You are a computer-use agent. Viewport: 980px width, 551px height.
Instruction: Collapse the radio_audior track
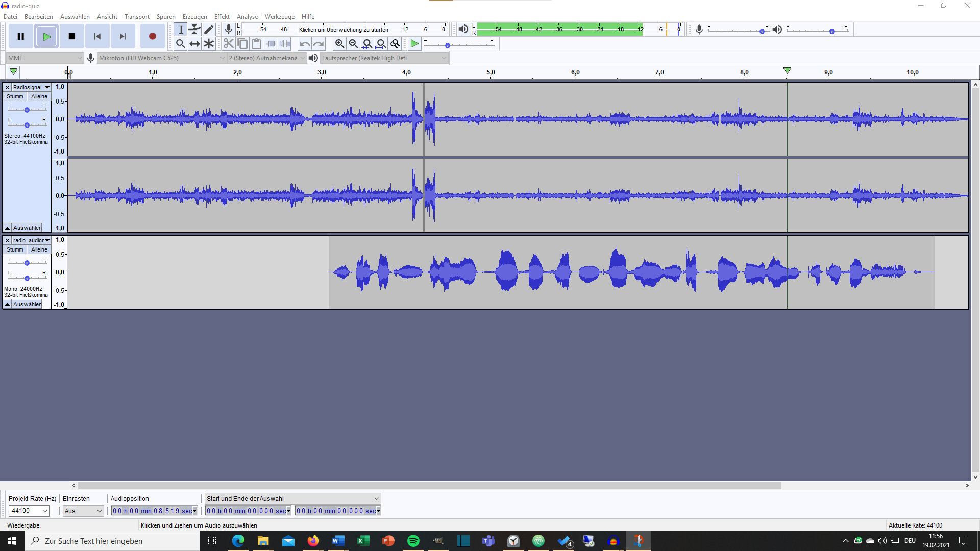click(7, 304)
